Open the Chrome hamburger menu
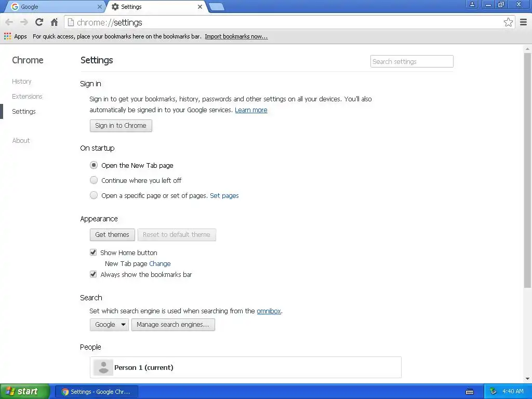Screen dimensions: 532x399 click(x=523, y=22)
